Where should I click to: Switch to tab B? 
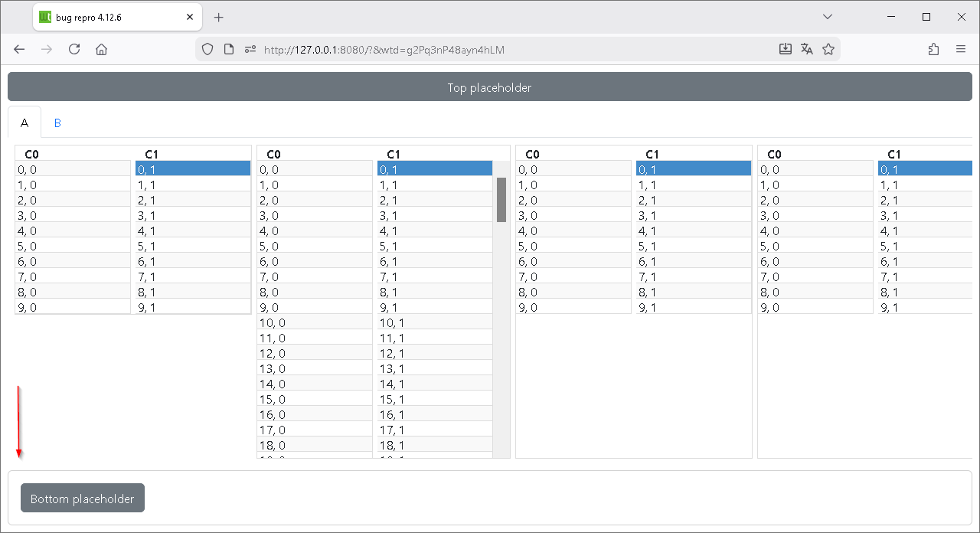[x=57, y=123]
